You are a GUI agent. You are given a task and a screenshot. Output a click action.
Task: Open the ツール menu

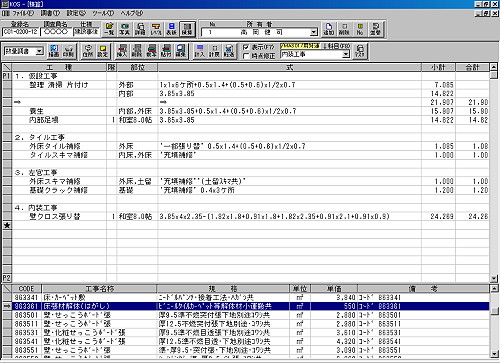[103, 13]
